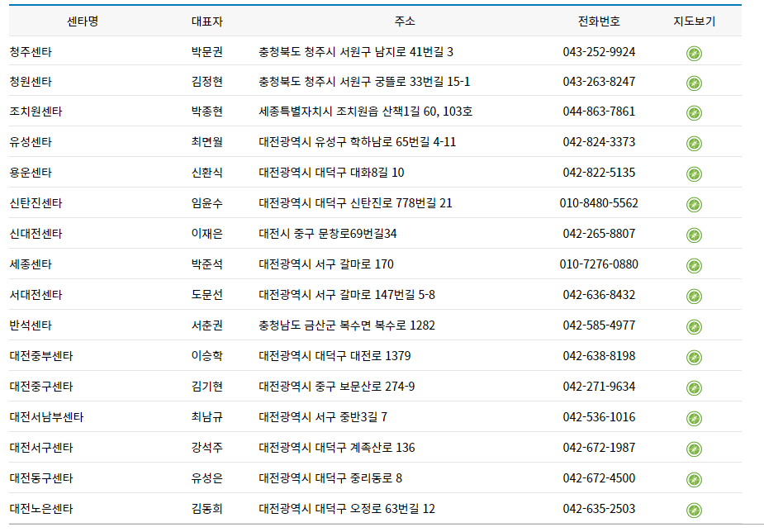Click the 전화번호 column header
The image size is (764, 532).
pyautogui.click(x=599, y=21)
